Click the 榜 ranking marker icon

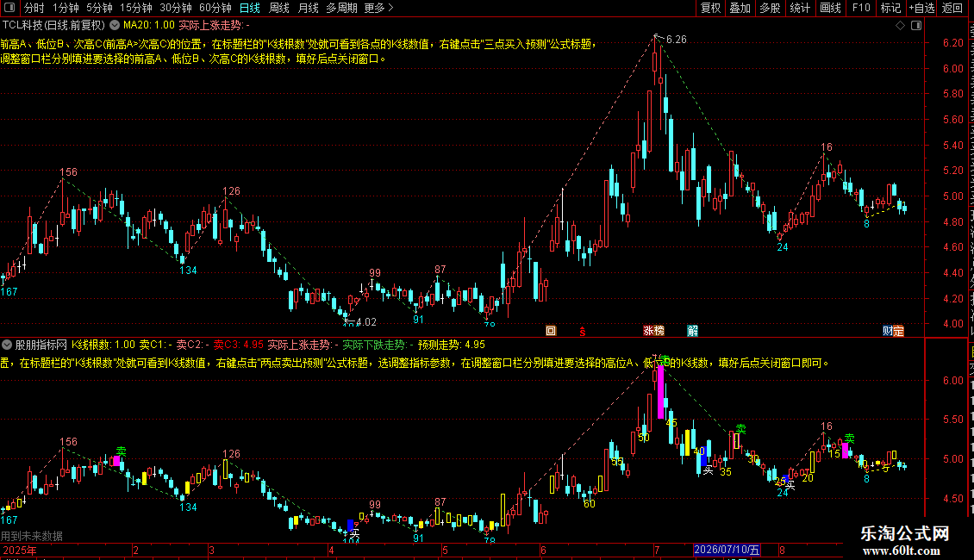[x=659, y=331]
